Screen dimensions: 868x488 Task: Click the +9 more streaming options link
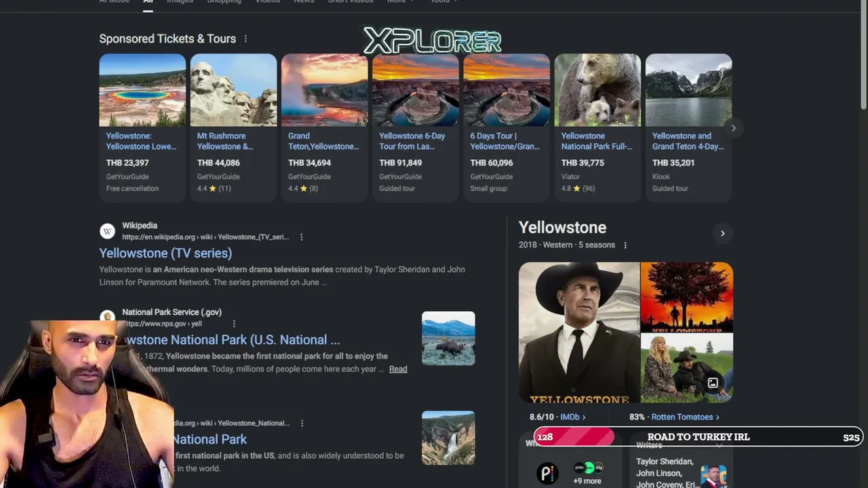point(587,481)
